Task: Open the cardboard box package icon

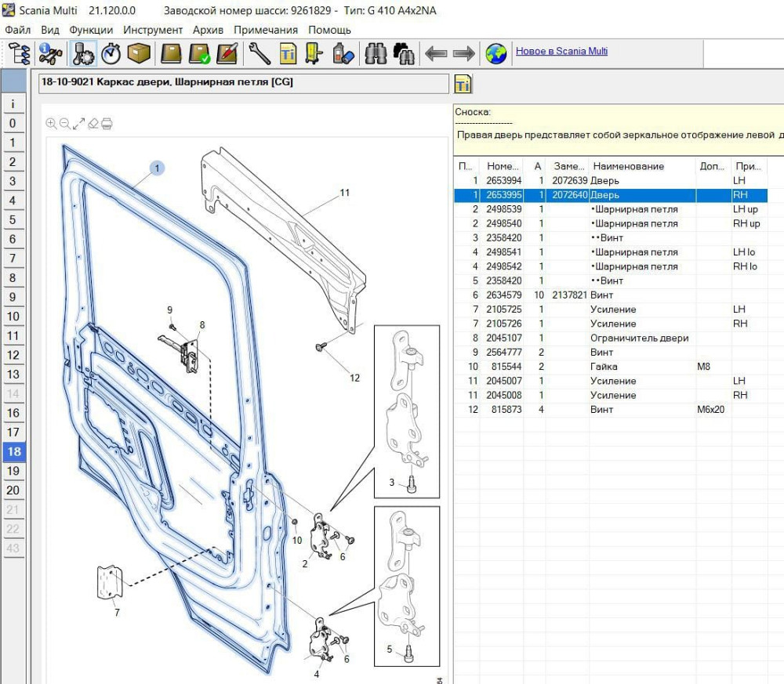Action: 140,53
